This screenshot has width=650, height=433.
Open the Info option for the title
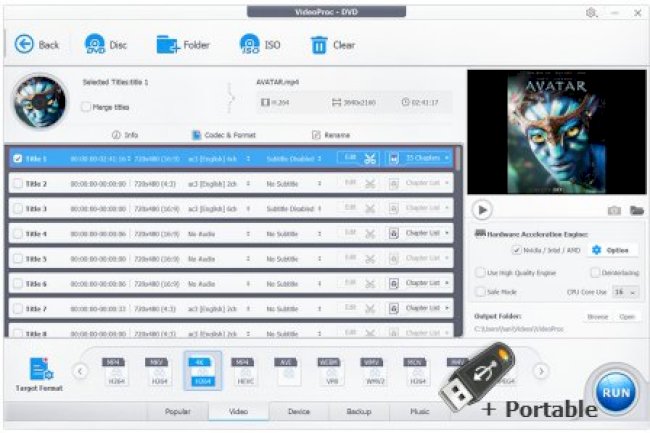pyautogui.click(x=125, y=135)
